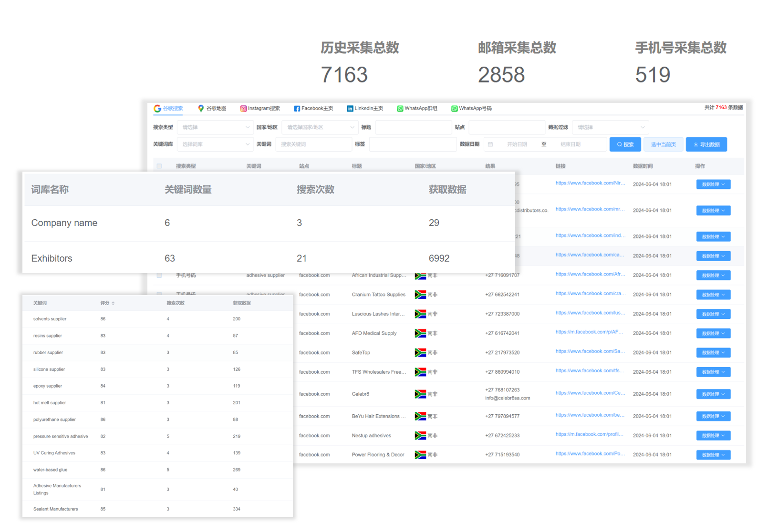778x532 pixels.
Task: Expand the 搜索类型 dropdown
Action: click(215, 127)
